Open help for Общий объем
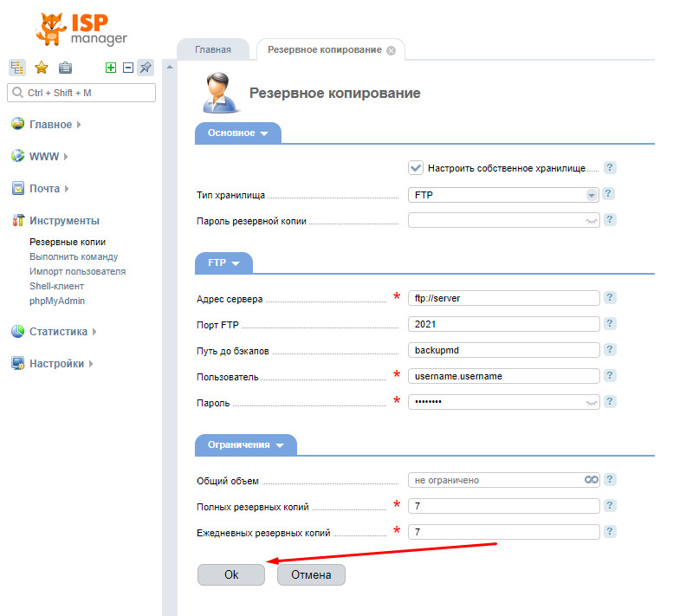The width and height of the screenshot is (686, 616). click(x=610, y=479)
